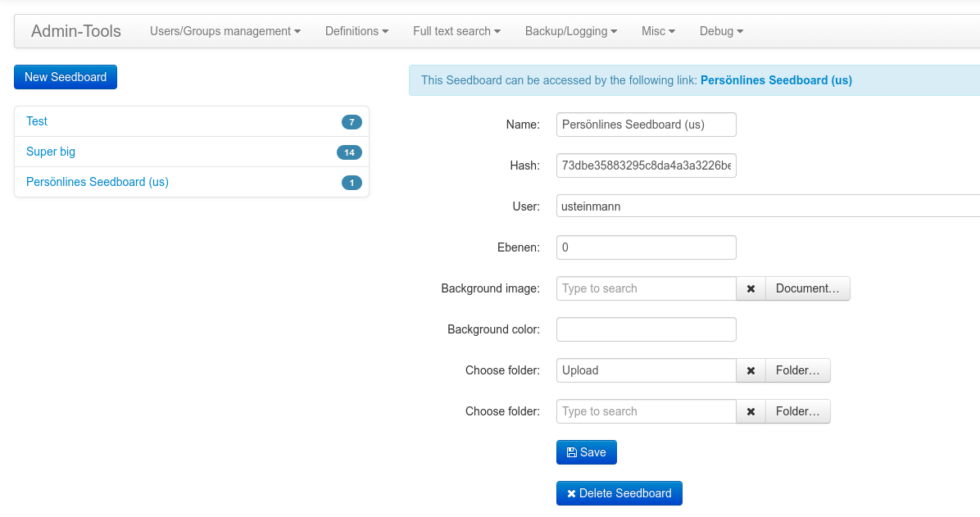Open the Misc menu

(658, 31)
